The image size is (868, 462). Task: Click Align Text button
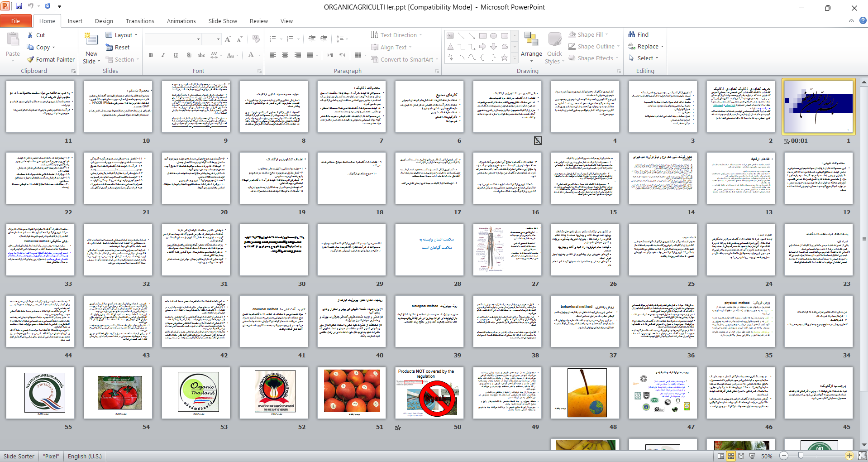click(x=391, y=47)
